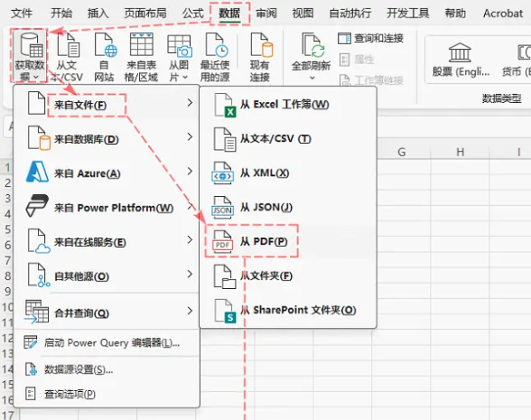
Task: Choose 自其他源(O) menu entry
Action: (107, 275)
